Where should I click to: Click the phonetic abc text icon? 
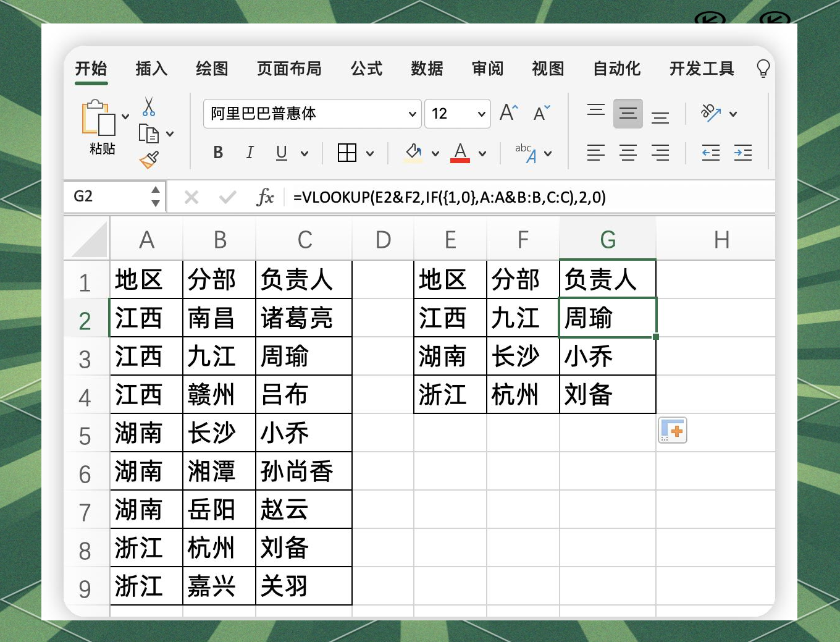526,153
